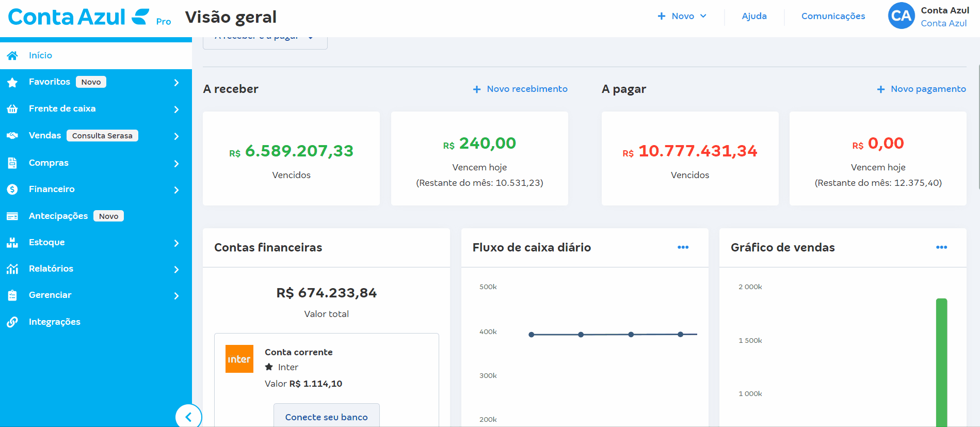This screenshot has height=427, width=980.
Task: Click the star icon next to Inter
Action: coord(269,367)
